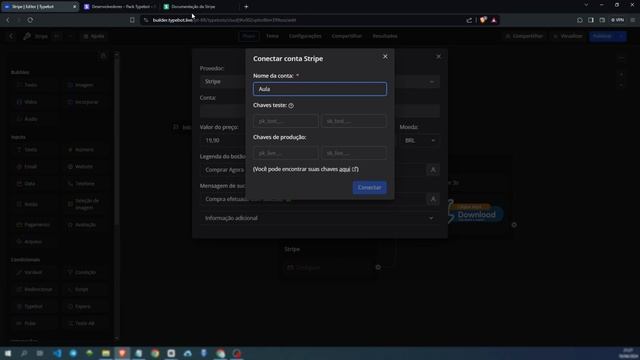Select the Espera logic block
This screenshot has width=640, height=360.
click(x=84, y=306)
